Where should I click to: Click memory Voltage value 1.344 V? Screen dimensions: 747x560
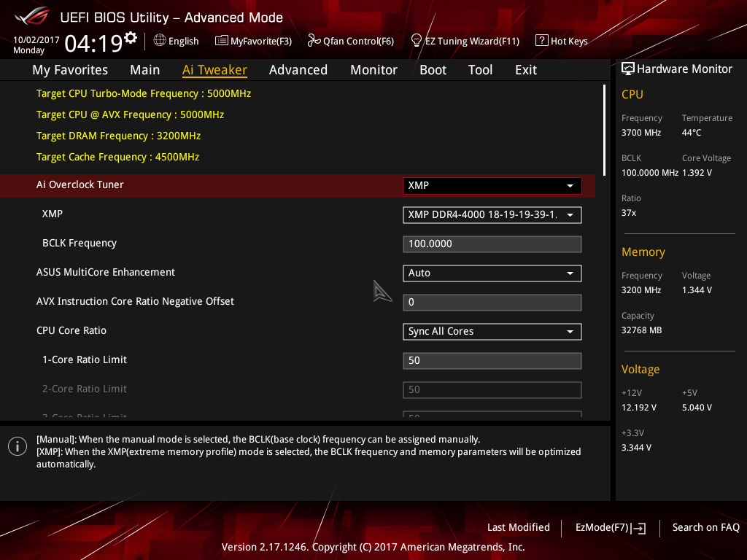[697, 289]
